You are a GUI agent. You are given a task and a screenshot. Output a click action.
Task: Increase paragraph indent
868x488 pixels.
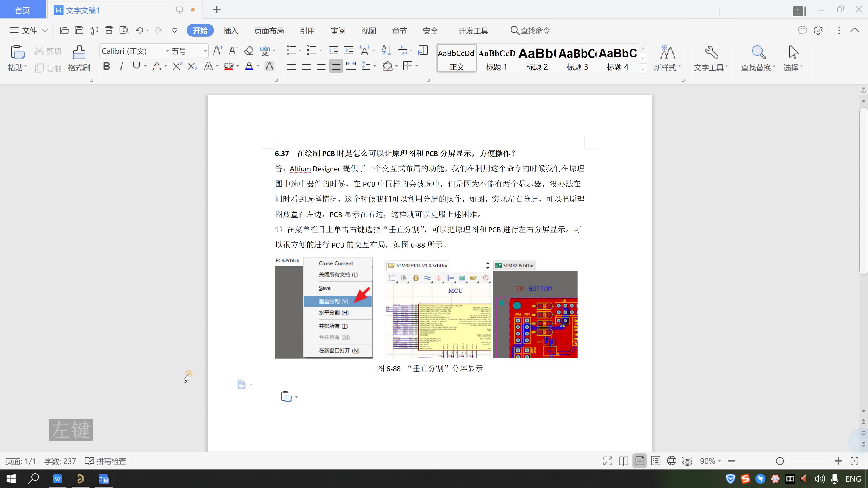[x=348, y=51]
